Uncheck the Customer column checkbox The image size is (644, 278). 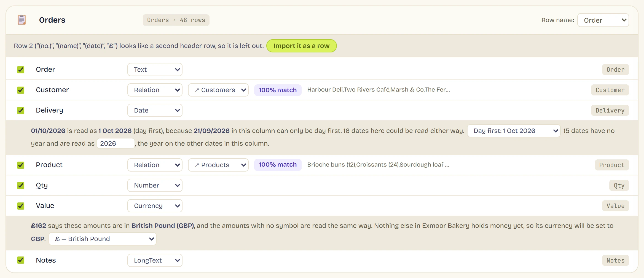[21, 90]
